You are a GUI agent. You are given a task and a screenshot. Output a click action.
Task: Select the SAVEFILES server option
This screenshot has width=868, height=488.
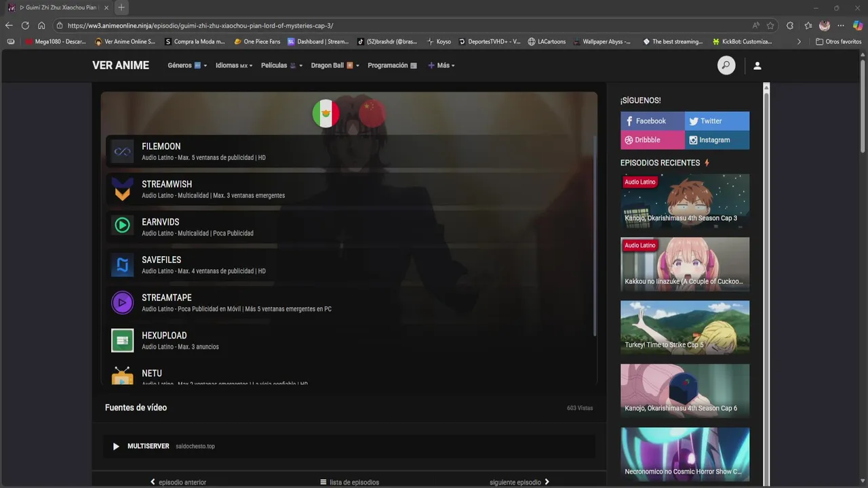(349, 265)
